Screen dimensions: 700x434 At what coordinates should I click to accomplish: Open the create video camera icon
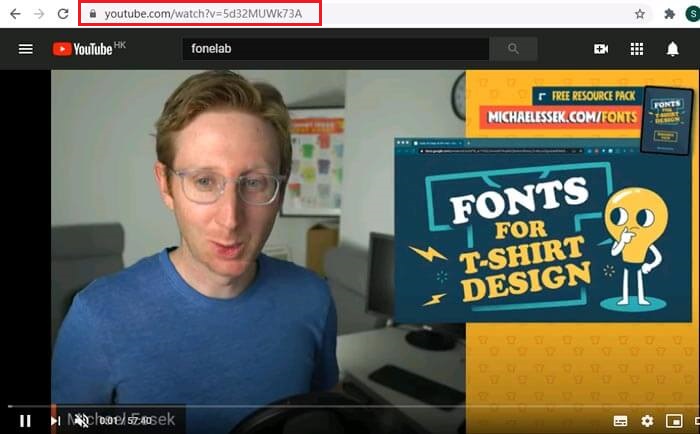(601, 49)
